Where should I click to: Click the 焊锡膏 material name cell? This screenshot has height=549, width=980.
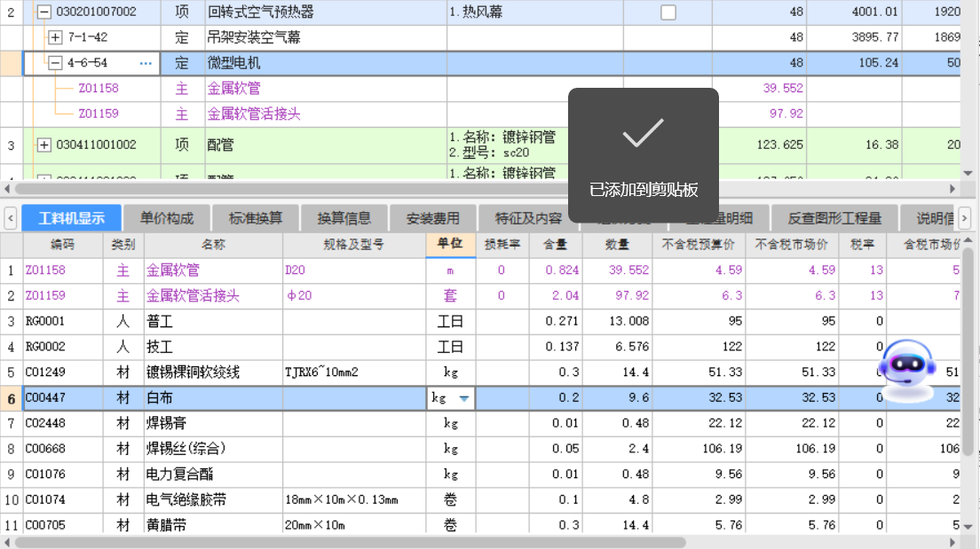coord(213,423)
